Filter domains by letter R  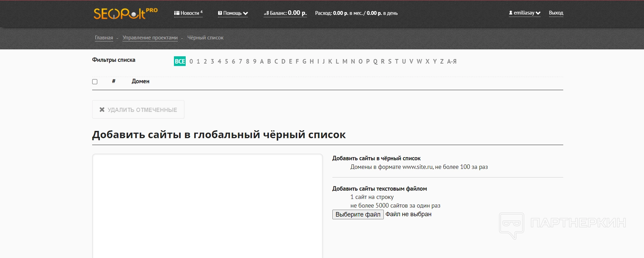(383, 61)
